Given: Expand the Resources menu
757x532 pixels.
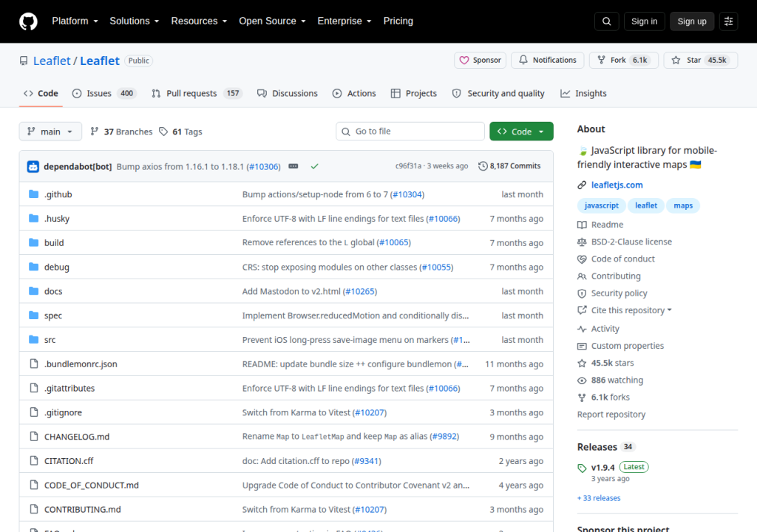Looking at the screenshot, I should pyautogui.click(x=199, y=21).
